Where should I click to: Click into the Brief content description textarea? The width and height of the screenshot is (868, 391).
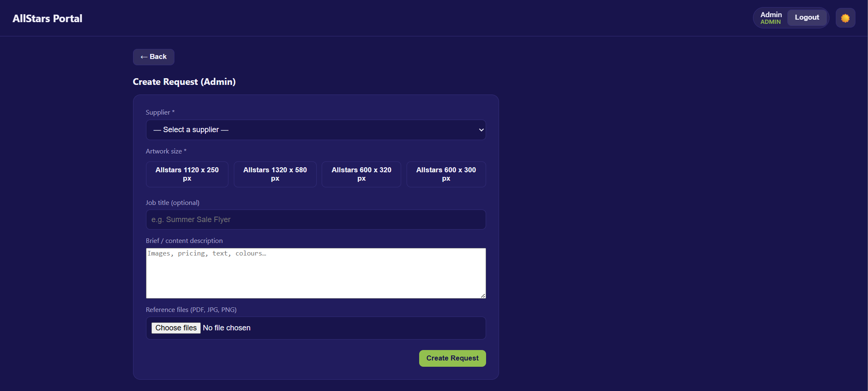tap(316, 273)
